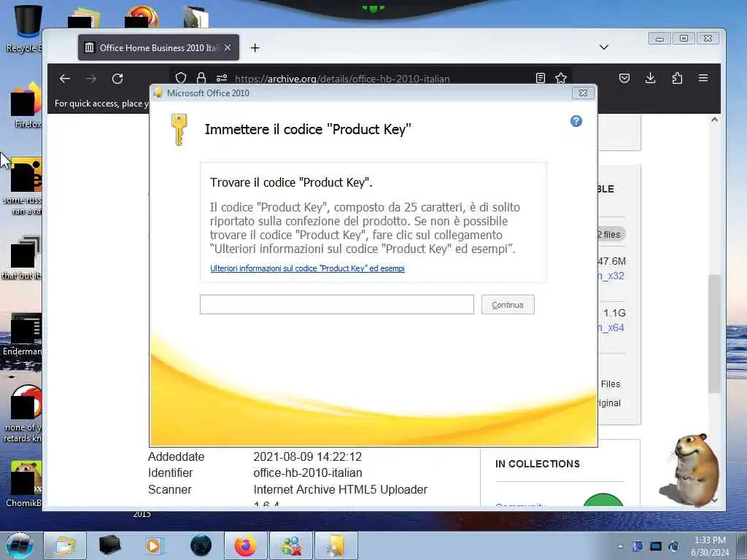Image resolution: width=747 pixels, height=560 pixels.
Task: Open Windows Media Player from the taskbar
Action: point(154,545)
